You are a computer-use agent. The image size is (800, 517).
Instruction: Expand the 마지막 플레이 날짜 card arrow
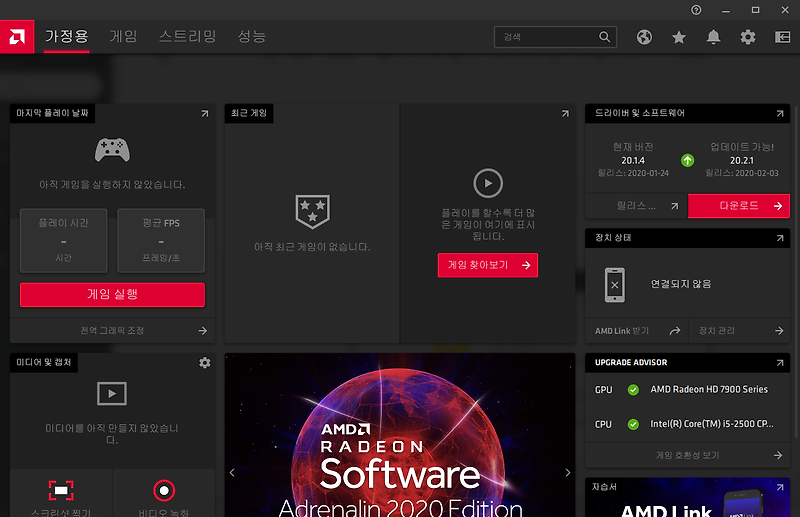pyautogui.click(x=205, y=113)
